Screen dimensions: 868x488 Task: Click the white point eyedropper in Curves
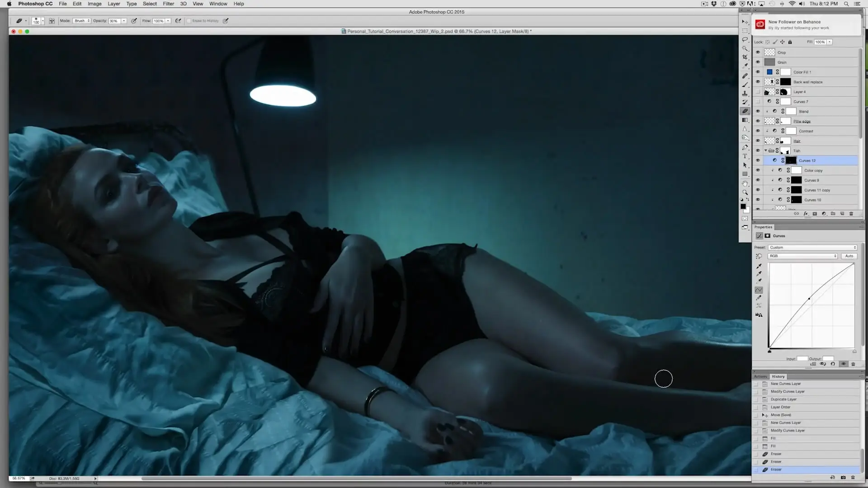tap(759, 281)
